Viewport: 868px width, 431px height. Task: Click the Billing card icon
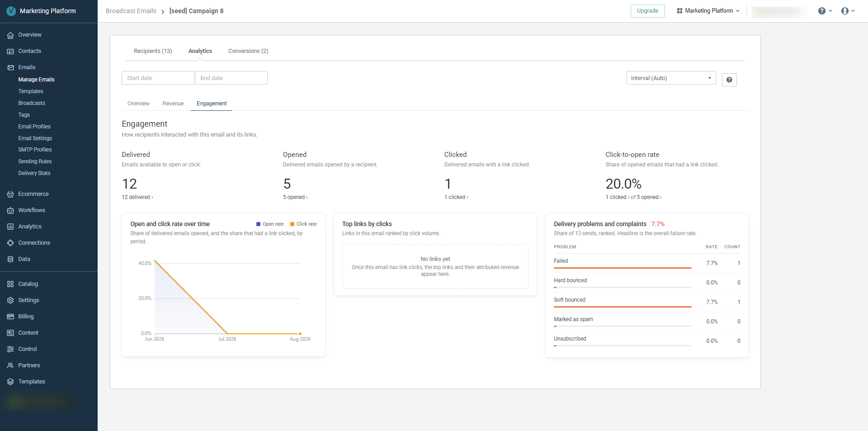(x=10, y=317)
